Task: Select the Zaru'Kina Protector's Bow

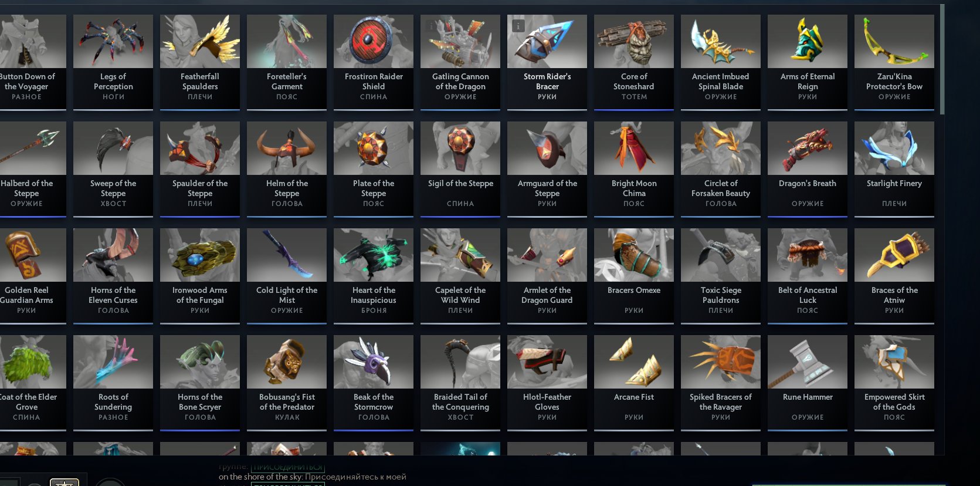Action: (894, 62)
